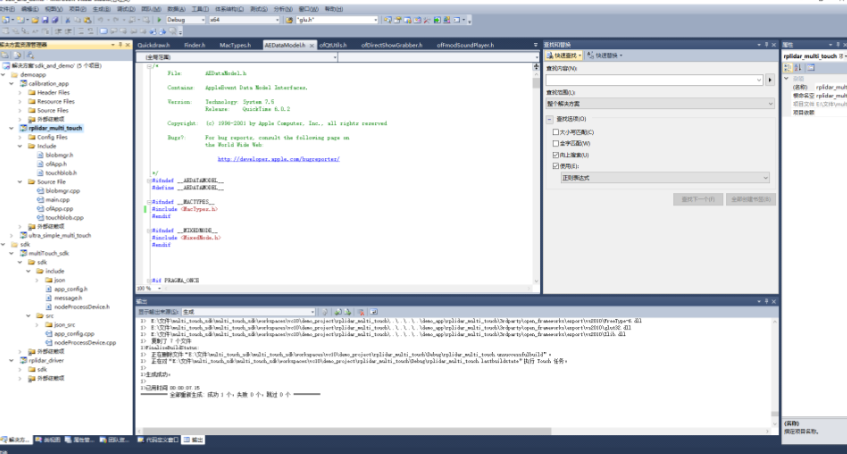Click the categorized view icon in Properties
This screenshot has width=847, height=454.
click(787, 67)
